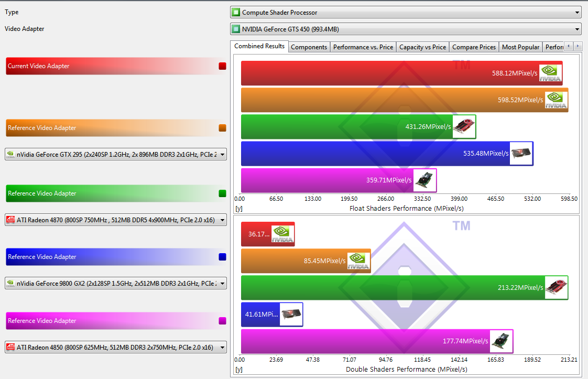Click the nVidia icon beside GeForce GTX 295

tap(10, 154)
